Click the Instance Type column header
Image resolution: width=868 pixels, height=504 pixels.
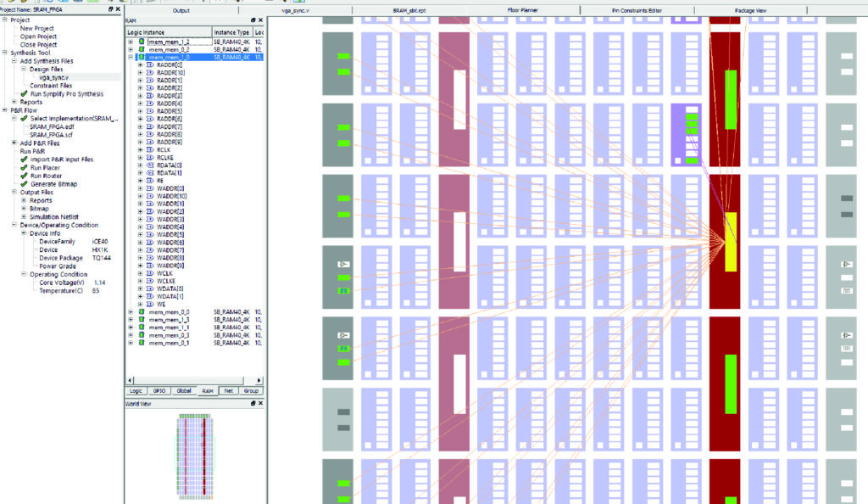click(232, 32)
